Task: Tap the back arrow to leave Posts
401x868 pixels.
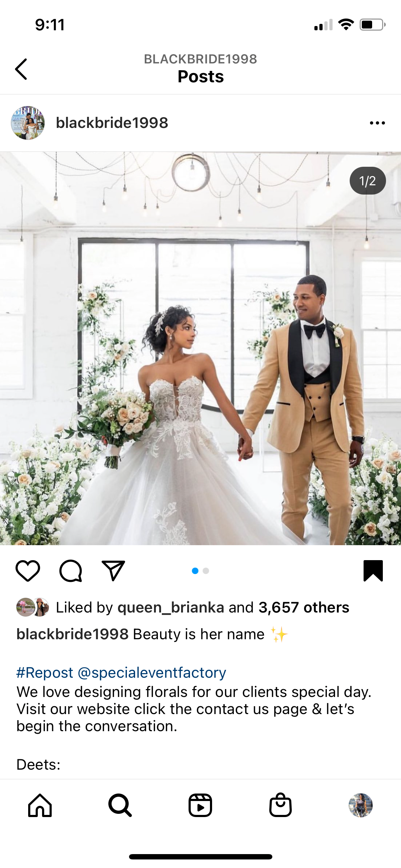Action: click(21, 69)
